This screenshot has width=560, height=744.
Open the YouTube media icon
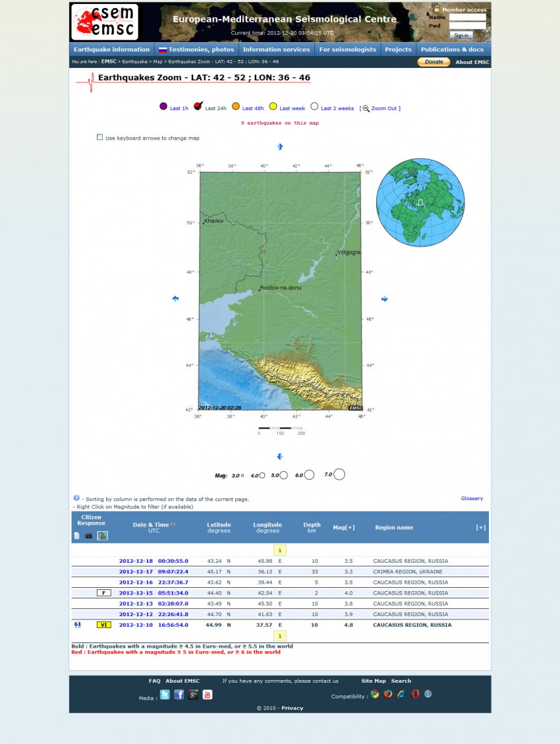208,695
